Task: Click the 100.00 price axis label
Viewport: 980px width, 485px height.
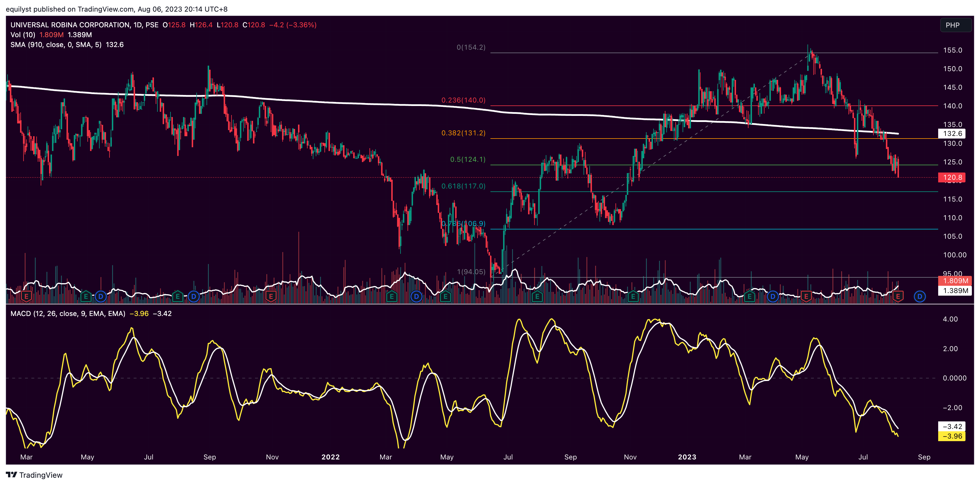Action: [954, 255]
